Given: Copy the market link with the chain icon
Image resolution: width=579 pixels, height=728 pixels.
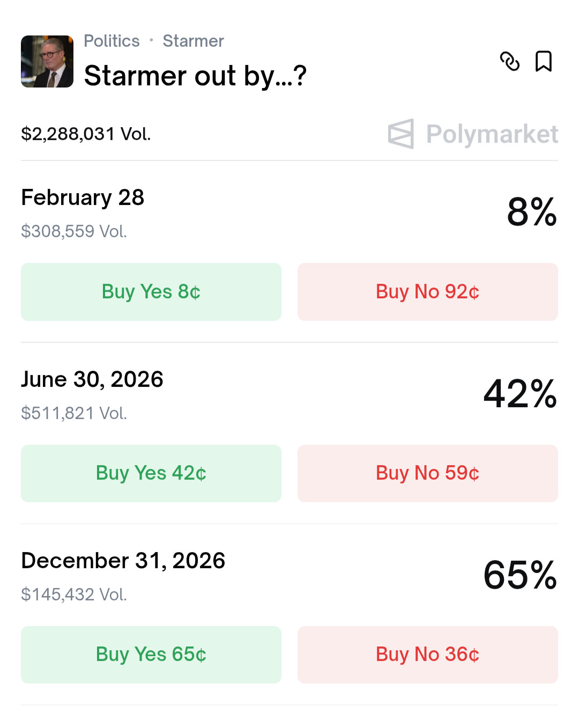Looking at the screenshot, I should click(509, 61).
